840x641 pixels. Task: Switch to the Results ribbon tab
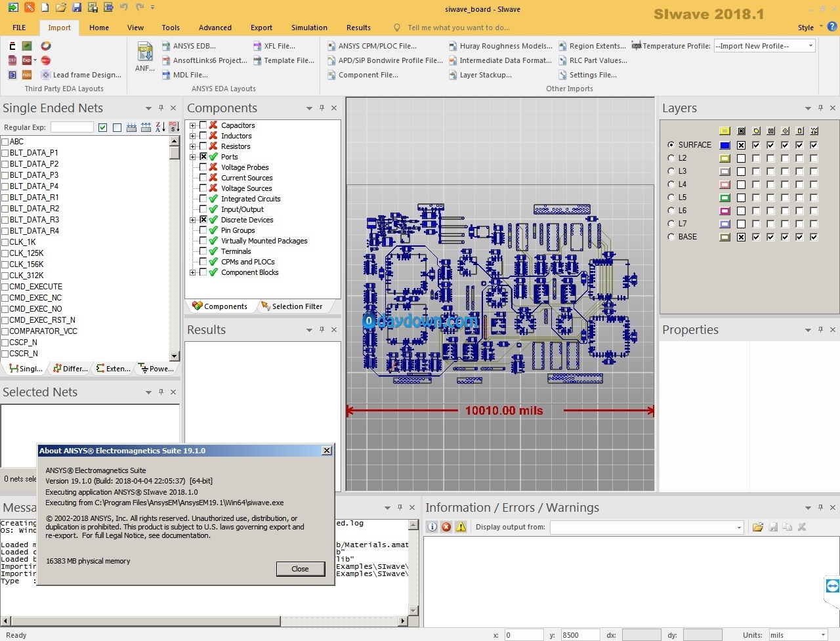point(358,28)
